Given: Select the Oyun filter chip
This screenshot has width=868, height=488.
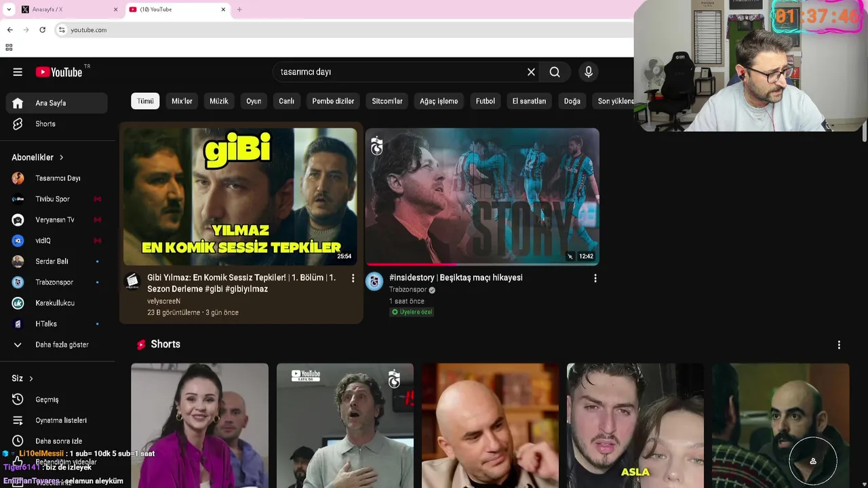Looking at the screenshot, I should click(254, 101).
